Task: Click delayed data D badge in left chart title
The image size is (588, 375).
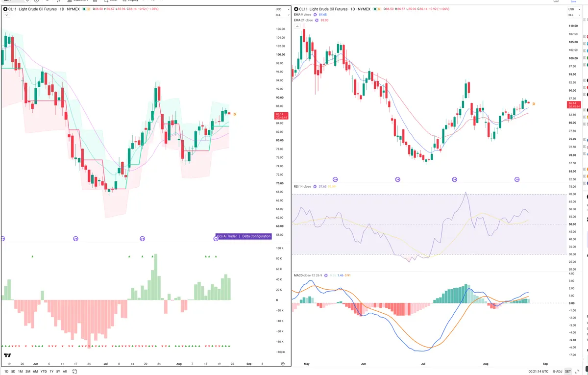Action: (x=89, y=9)
